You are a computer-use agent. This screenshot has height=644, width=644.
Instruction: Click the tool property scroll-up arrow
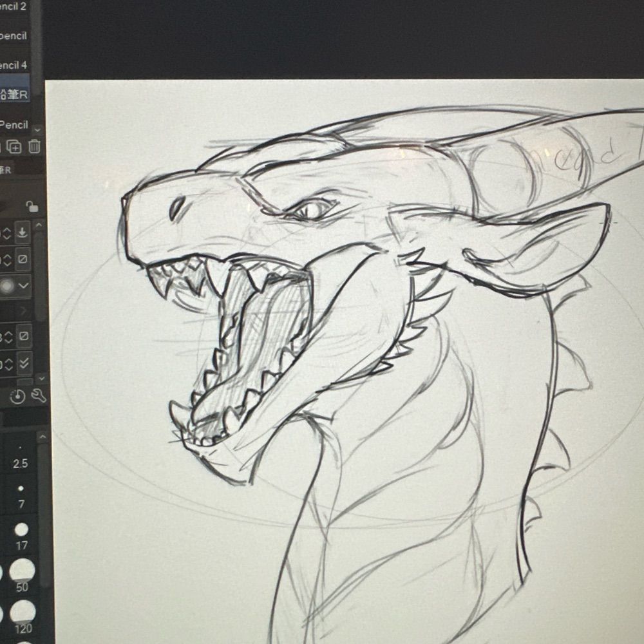(39, 225)
